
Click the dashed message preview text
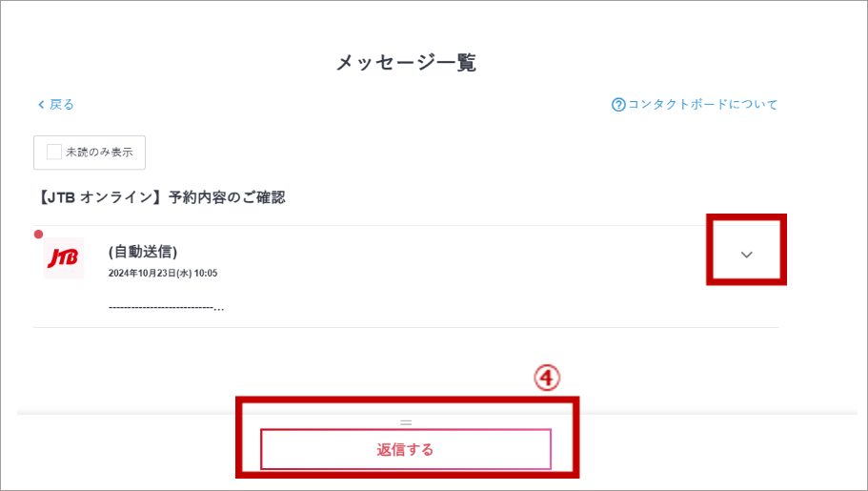[x=166, y=307]
